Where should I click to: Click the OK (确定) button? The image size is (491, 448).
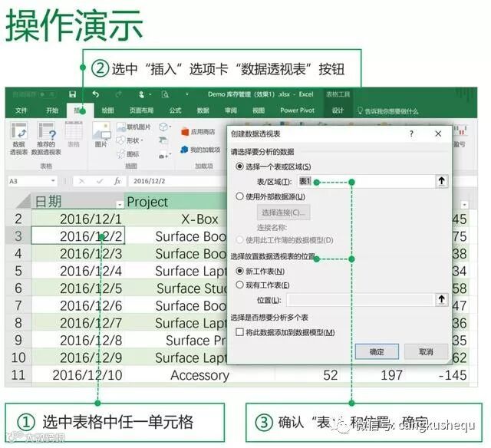[x=377, y=351]
